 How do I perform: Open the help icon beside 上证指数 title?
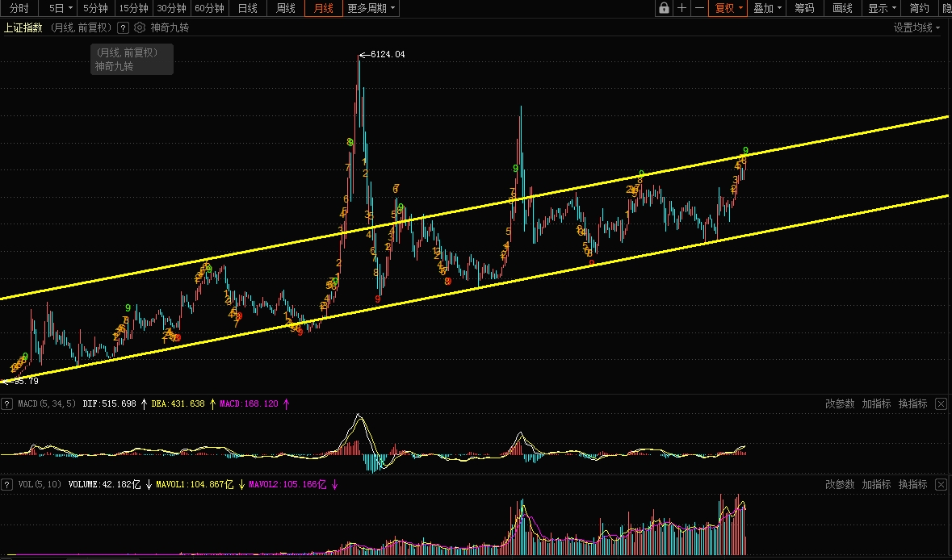pos(123,27)
